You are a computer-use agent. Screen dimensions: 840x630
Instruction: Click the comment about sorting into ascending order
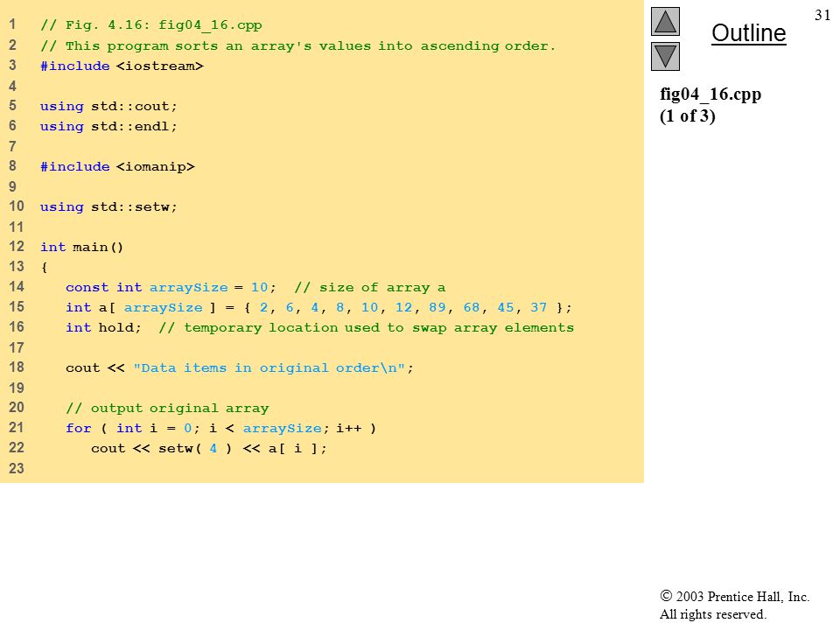pyautogui.click(x=297, y=46)
